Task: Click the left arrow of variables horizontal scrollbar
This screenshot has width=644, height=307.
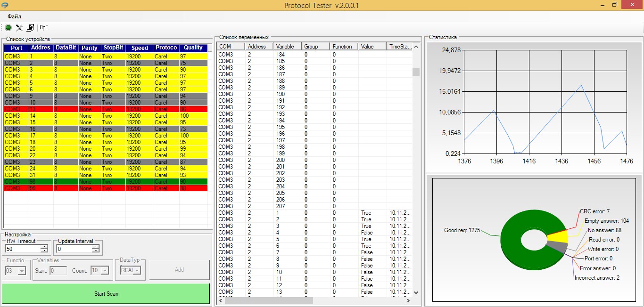Action: (221, 301)
